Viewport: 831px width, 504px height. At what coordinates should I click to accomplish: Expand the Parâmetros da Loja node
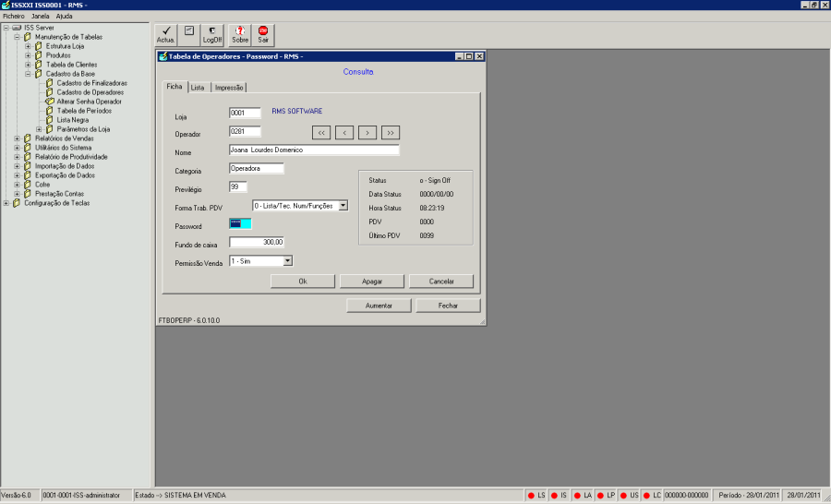(39, 129)
